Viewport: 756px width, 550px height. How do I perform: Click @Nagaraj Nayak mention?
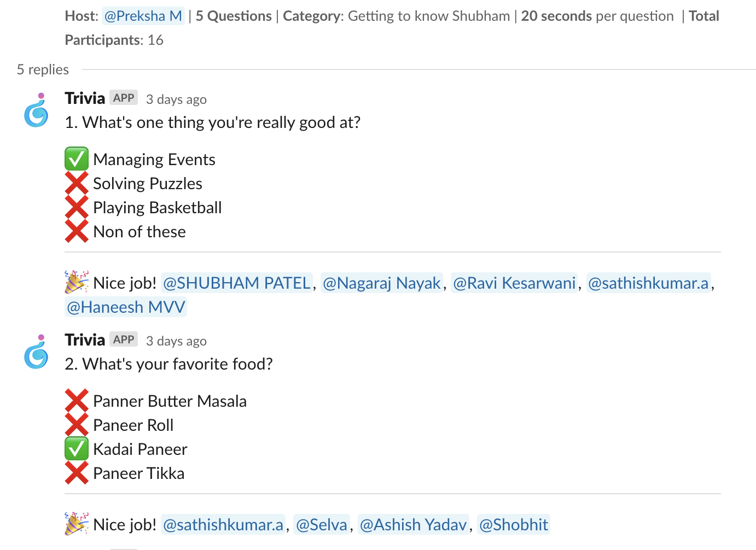pyautogui.click(x=381, y=283)
